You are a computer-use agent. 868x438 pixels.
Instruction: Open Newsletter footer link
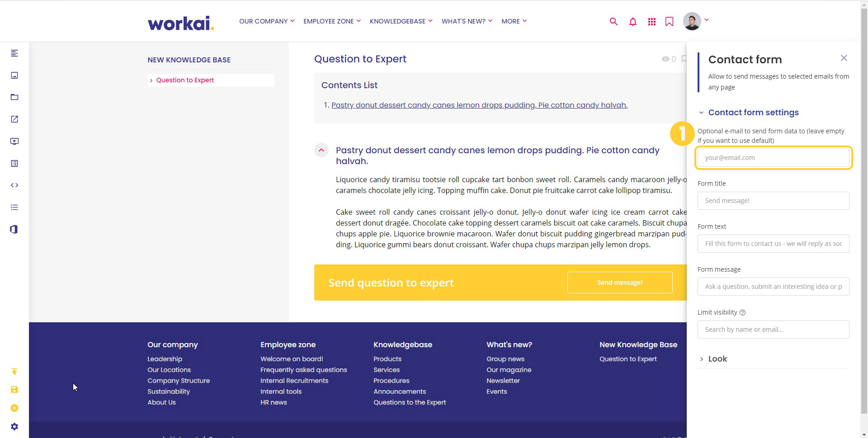click(503, 381)
